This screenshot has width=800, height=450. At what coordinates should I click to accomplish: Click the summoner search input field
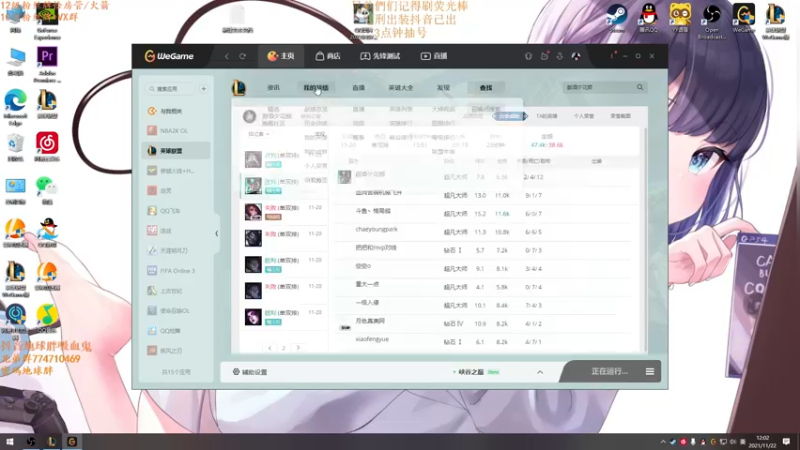click(x=598, y=88)
